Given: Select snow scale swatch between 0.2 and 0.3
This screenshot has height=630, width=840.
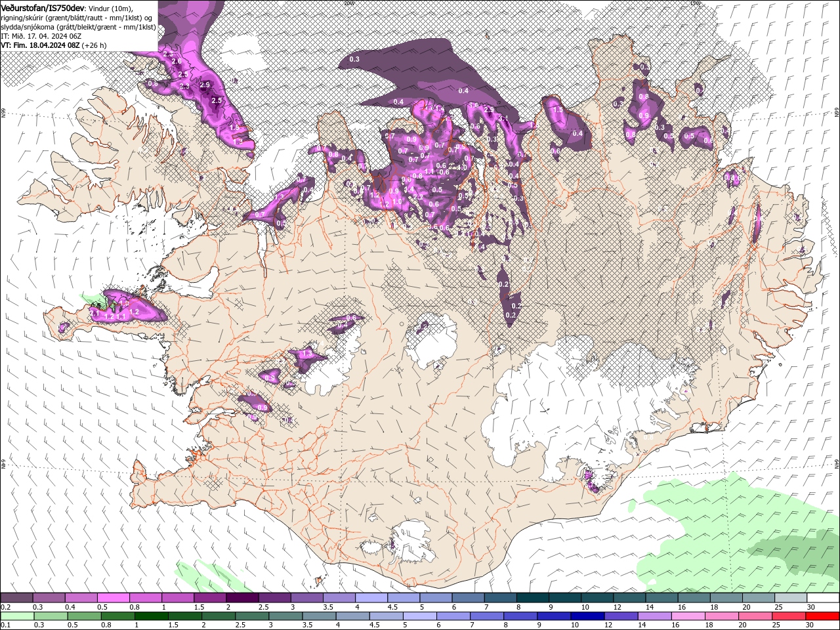Looking at the screenshot, I should coord(17,598).
